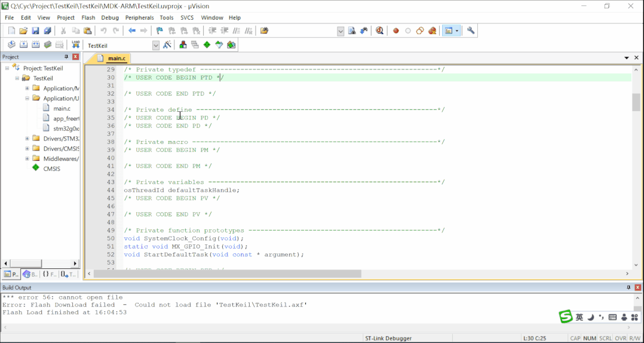Image resolution: width=644 pixels, height=343 pixels.
Task: Expand the Drivers/STM32 folder
Action: pos(27,139)
